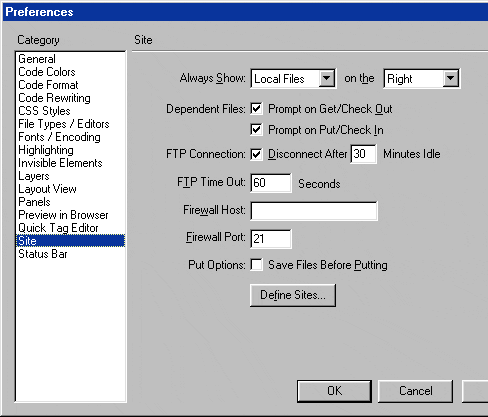Click the FTP Time Out seconds field
488x417 pixels.
[x=271, y=183]
